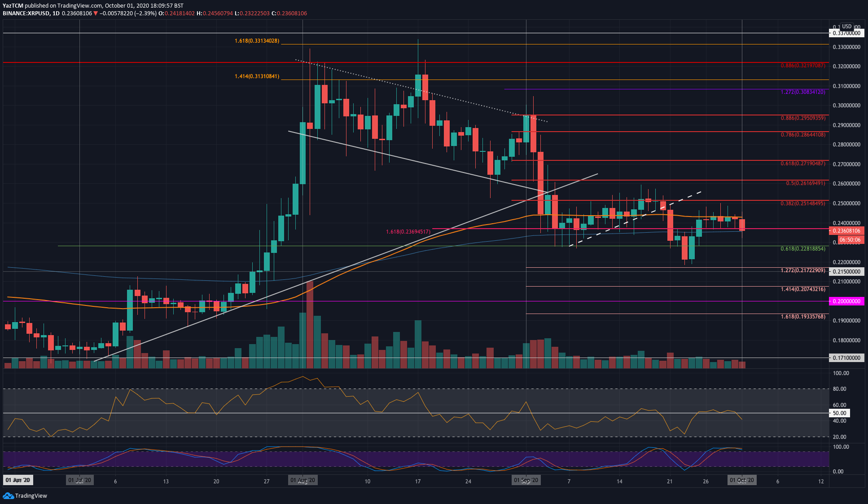Image resolution: width=868 pixels, height=504 pixels.
Task: Click the 0.30000000 price axis tick
Action: coord(846,106)
